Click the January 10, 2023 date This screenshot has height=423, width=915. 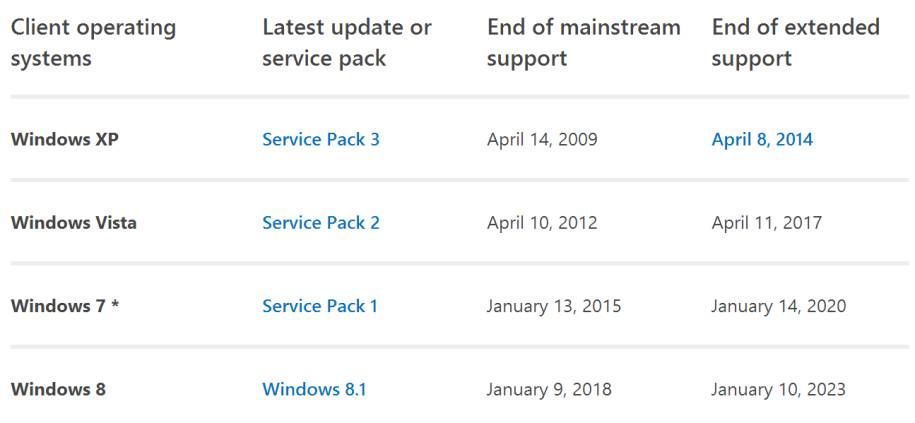click(x=778, y=389)
